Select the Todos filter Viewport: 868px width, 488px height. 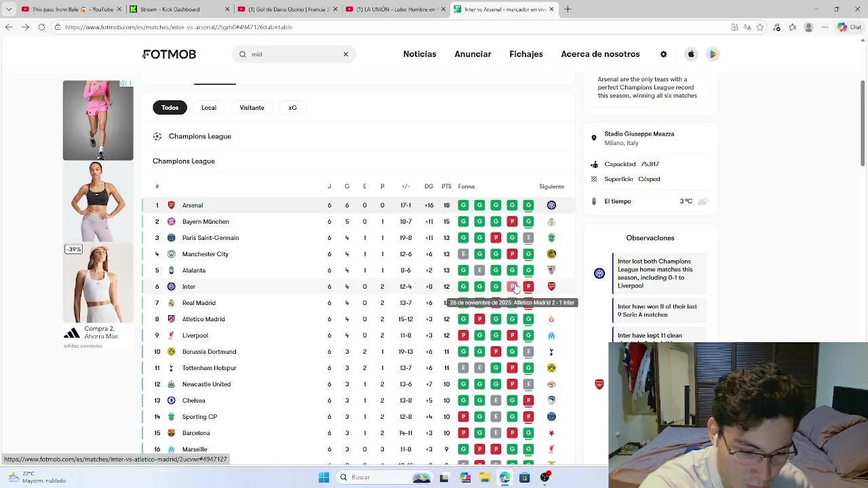pyautogui.click(x=170, y=108)
